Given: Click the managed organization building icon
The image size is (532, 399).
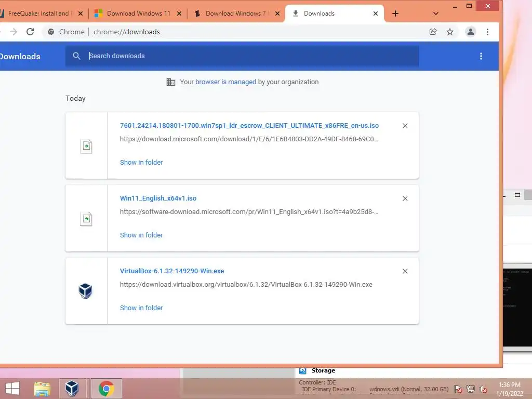Looking at the screenshot, I should [171, 82].
